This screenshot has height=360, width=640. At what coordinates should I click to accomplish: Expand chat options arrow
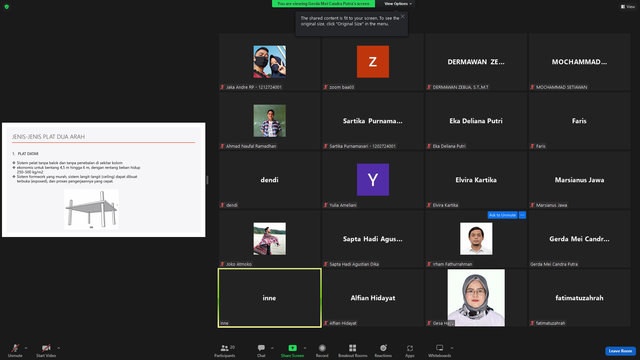pyautogui.click(x=272, y=348)
